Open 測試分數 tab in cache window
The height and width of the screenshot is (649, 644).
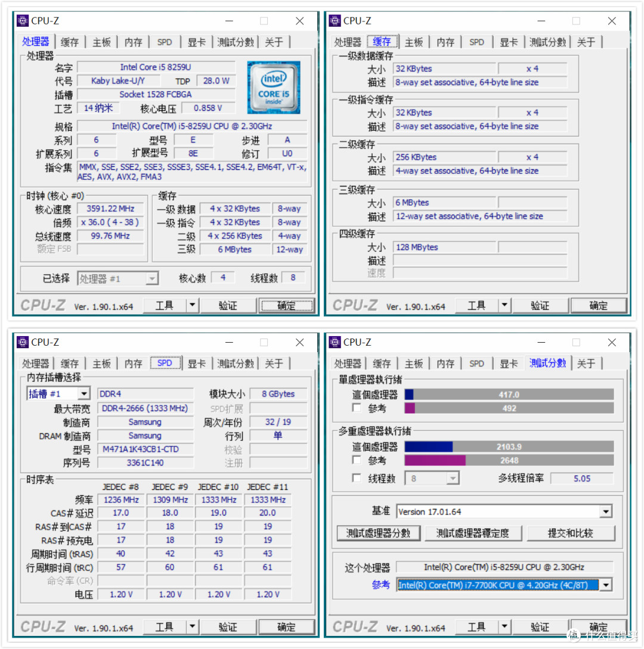(547, 42)
